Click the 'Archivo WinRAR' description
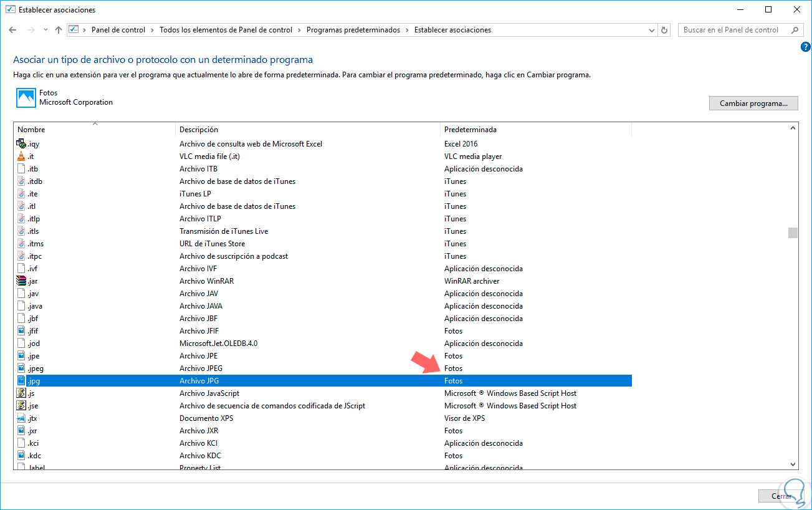Image resolution: width=812 pixels, height=510 pixels. pos(206,281)
